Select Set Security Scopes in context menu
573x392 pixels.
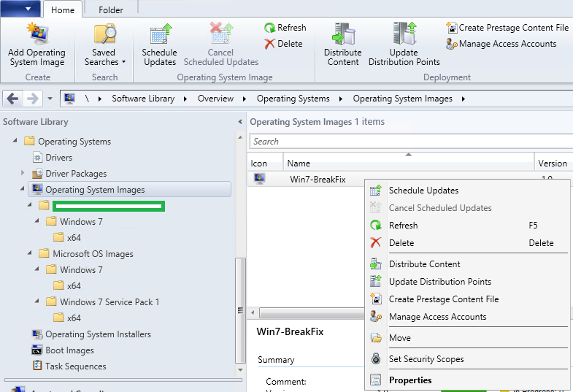[x=426, y=359]
